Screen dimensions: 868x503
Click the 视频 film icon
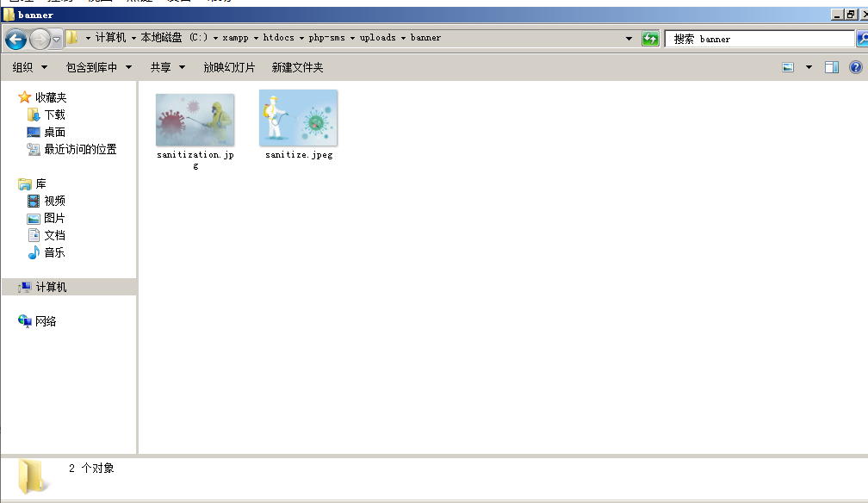coord(34,201)
